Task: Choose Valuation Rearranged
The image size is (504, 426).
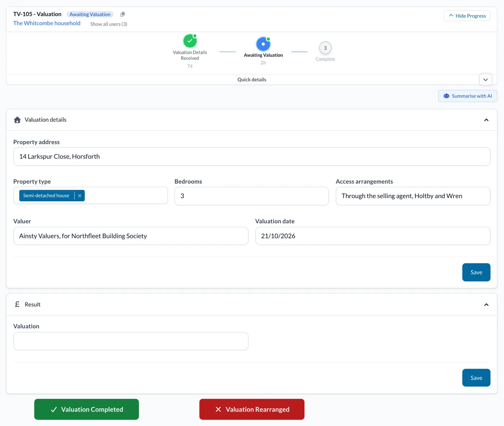Action: point(252,409)
